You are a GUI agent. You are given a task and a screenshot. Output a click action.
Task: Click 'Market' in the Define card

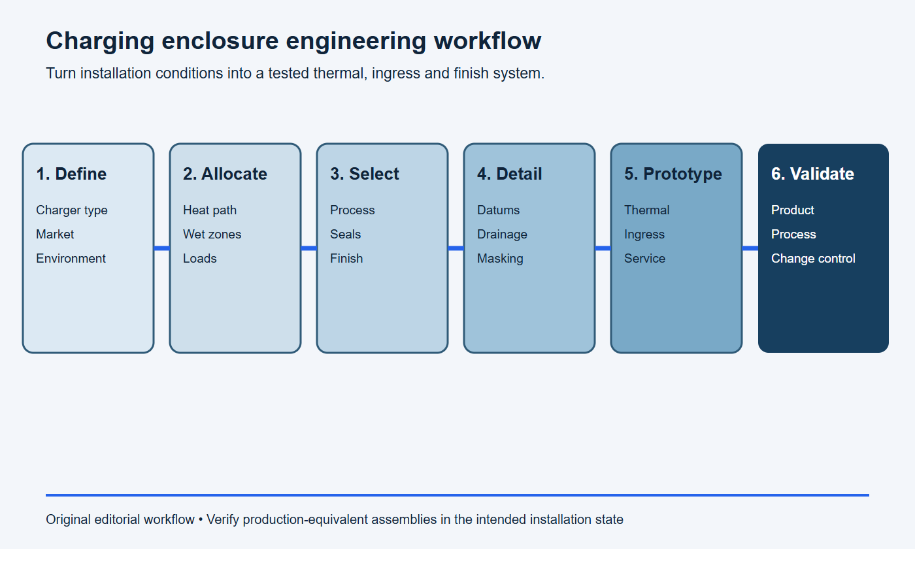tap(55, 234)
